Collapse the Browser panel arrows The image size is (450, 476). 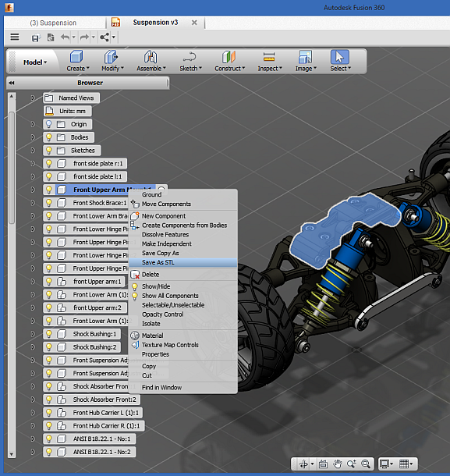pos(12,83)
